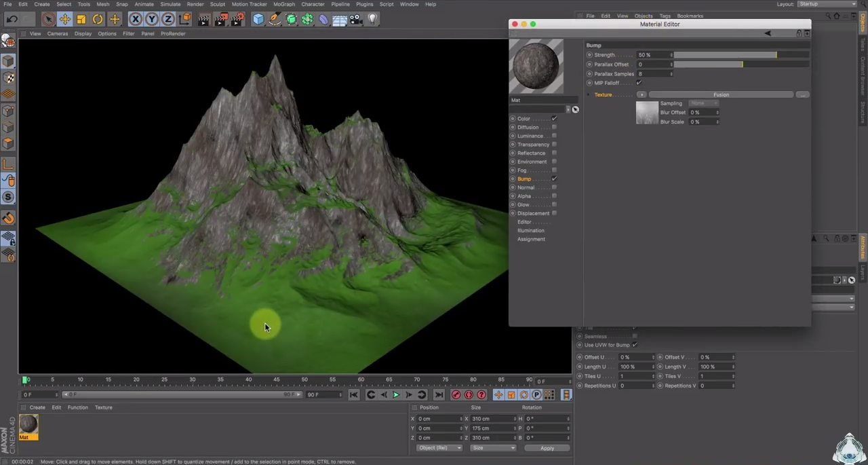Open Render Settings from the toolbar
Viewport: 868px width, 465px height.
click(x=237, y=19)
